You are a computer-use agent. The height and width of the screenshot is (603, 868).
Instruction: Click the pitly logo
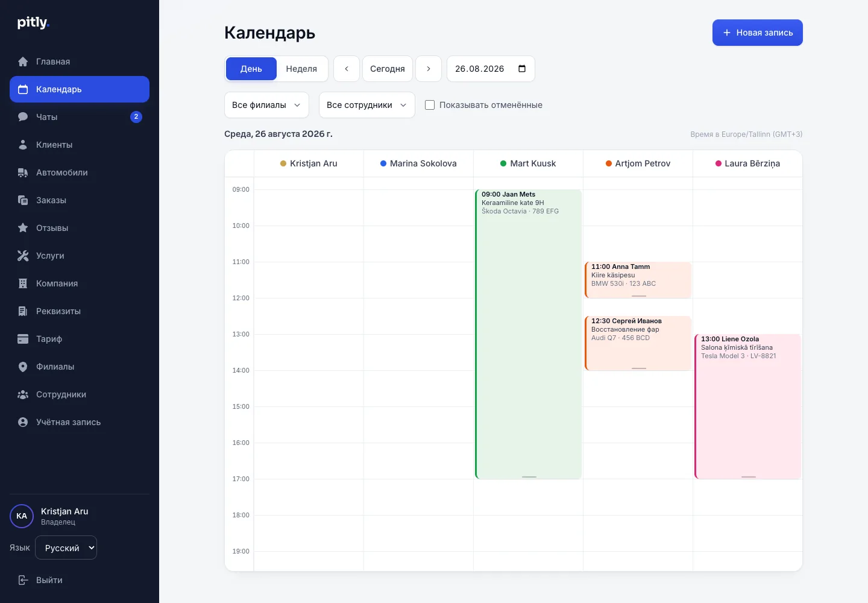coord(33,23)
